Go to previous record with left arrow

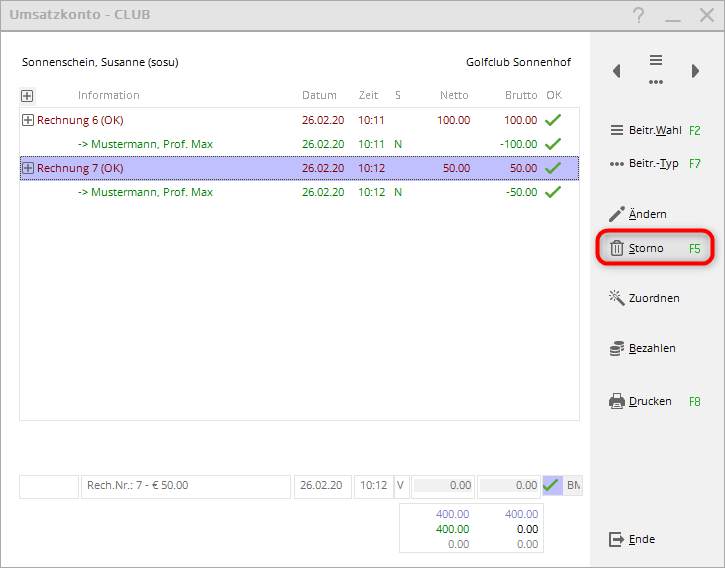(617, 71)
